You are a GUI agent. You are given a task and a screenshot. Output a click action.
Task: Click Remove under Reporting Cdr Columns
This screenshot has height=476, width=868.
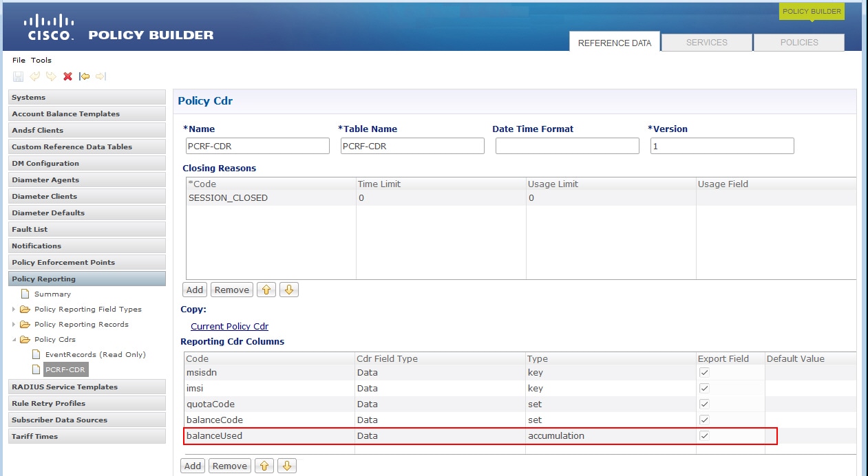[230, 466]
